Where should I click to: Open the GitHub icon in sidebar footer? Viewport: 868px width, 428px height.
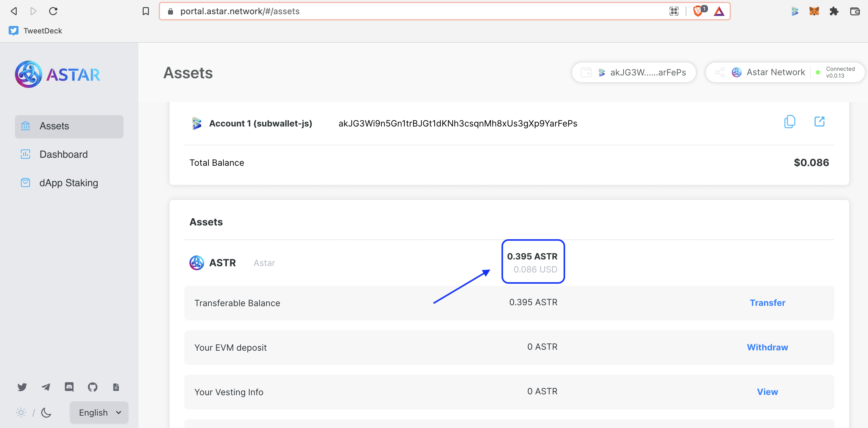pyautogui.click(x=93, y=387)
